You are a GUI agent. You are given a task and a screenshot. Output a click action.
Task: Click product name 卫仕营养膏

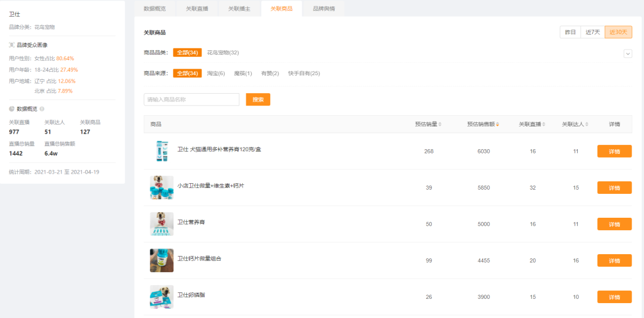point(191,223)
